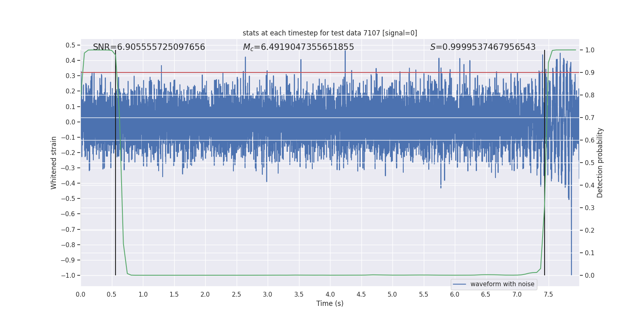Click the black vertical marker line near 0.55 s
Image resolution: width=644 pixels, height=322 pixels.
[x=116, y=163]
